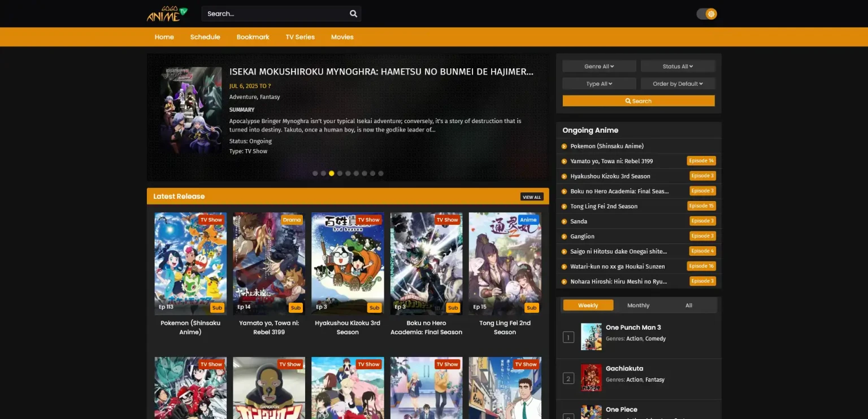Click the Drama tag on the Yamato yo cover
Image resolution: width=868 pixels, height=419 pixels.
(x=292, y=220)
